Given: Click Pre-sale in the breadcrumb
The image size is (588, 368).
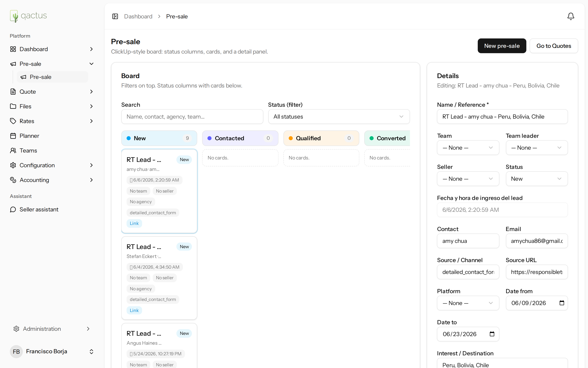Looking at the screenshot, I should click(x=177, y=16).
